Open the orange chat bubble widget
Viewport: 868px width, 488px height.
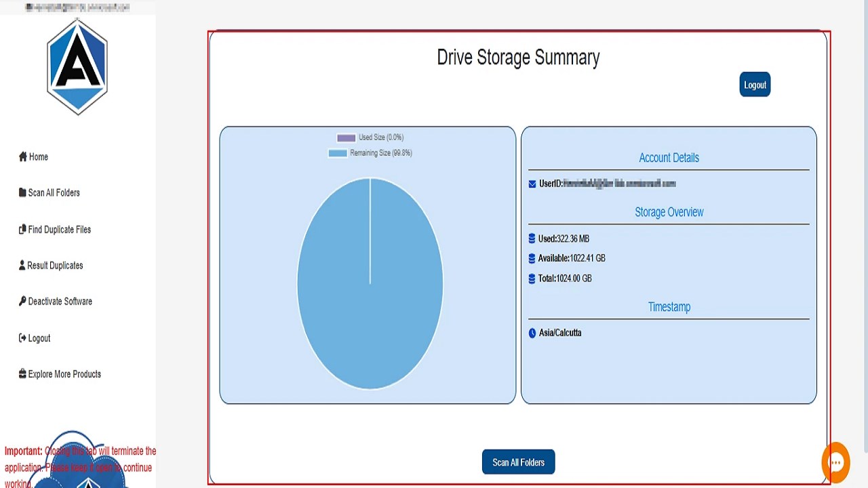point(835,463)
